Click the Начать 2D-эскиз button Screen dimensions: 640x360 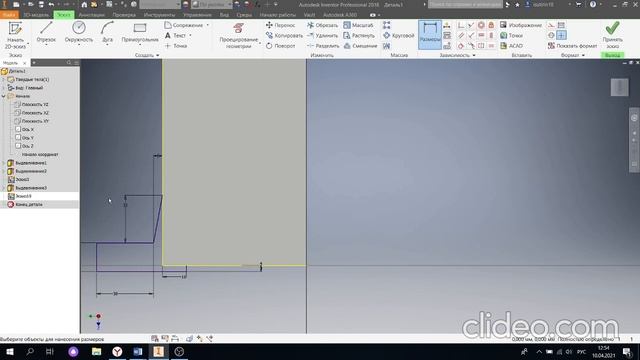15,35
